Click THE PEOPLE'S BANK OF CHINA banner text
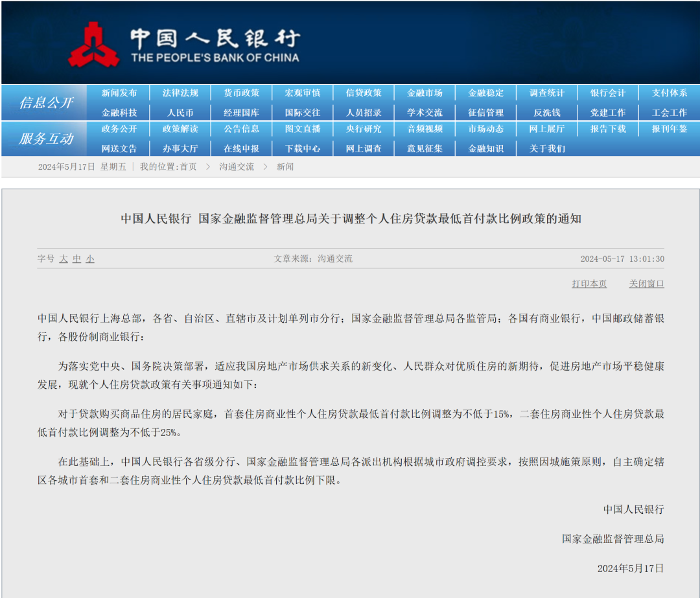The width and height of the screenshot is (700, 598). tap(215, 58)
